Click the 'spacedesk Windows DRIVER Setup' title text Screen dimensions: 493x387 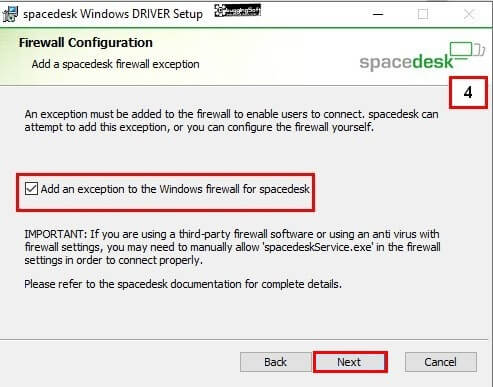tap(113, 14)
